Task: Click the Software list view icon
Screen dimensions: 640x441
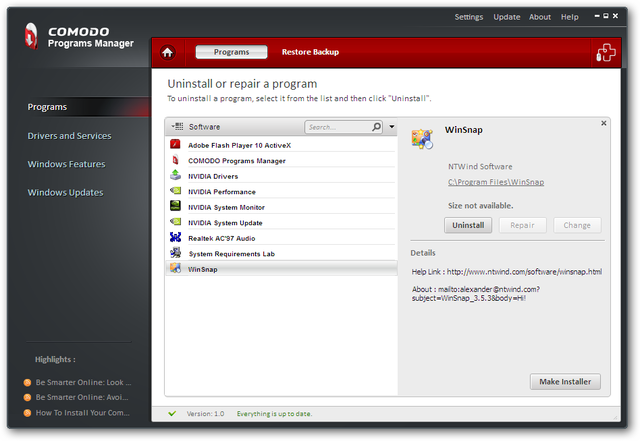Action: 178,127
